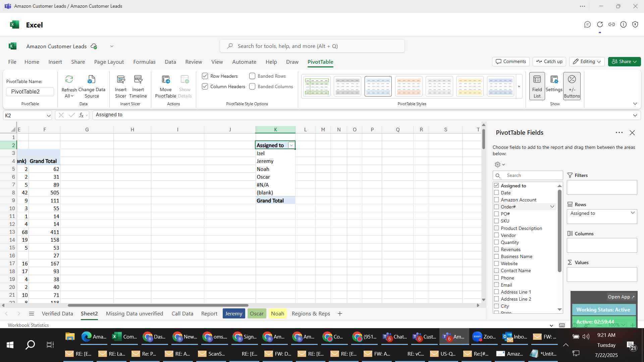
Task: Open the three-dot menu in the title bar
Action: pyautogui.click(x=583, y=6)
